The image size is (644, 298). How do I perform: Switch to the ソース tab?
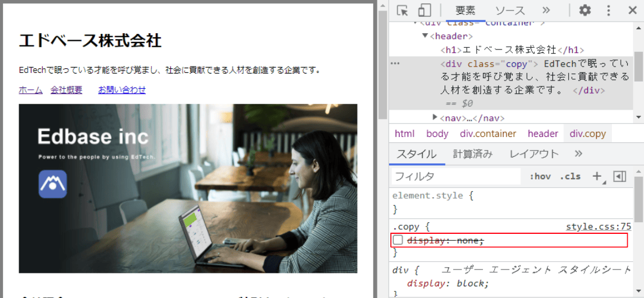pyautogui.click(x=510, y=10)
